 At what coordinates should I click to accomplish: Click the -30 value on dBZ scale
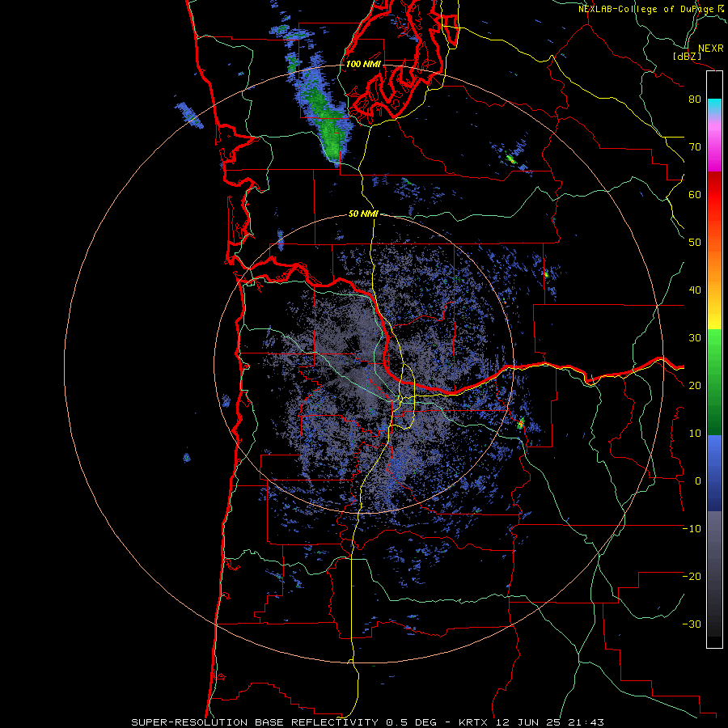692,624
